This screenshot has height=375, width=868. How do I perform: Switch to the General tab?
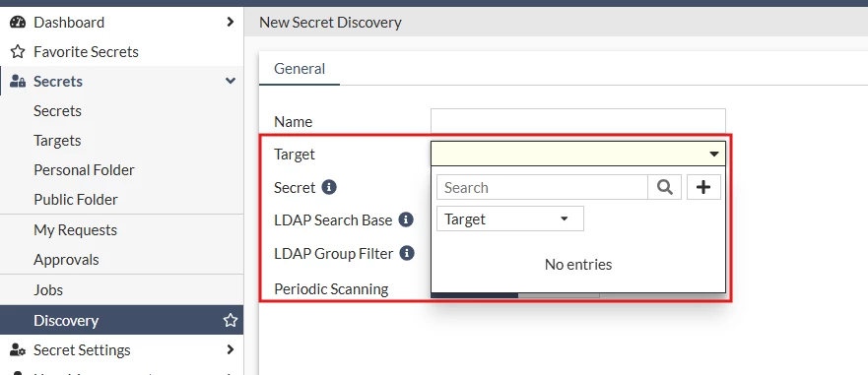pos(300,69)
